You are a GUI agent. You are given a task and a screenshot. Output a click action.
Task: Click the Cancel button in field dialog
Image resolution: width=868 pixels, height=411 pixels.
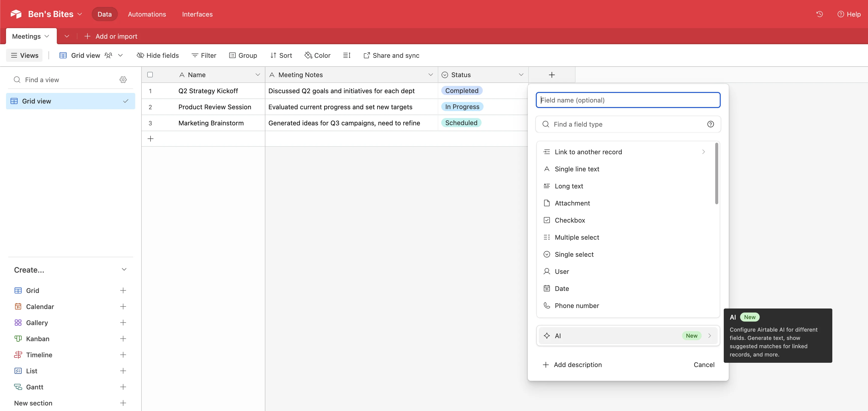point(704,365)
